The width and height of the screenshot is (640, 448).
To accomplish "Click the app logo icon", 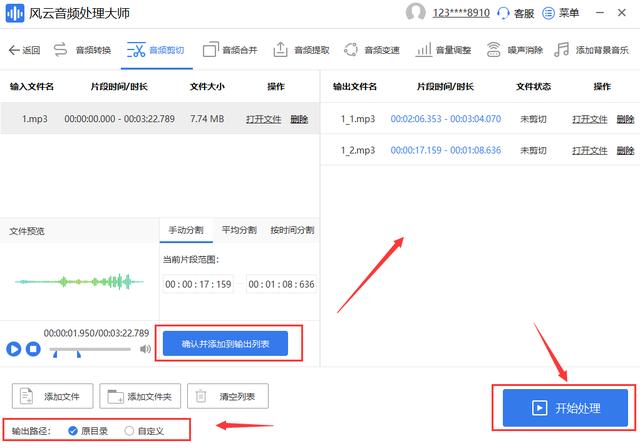I will (15, 13).
